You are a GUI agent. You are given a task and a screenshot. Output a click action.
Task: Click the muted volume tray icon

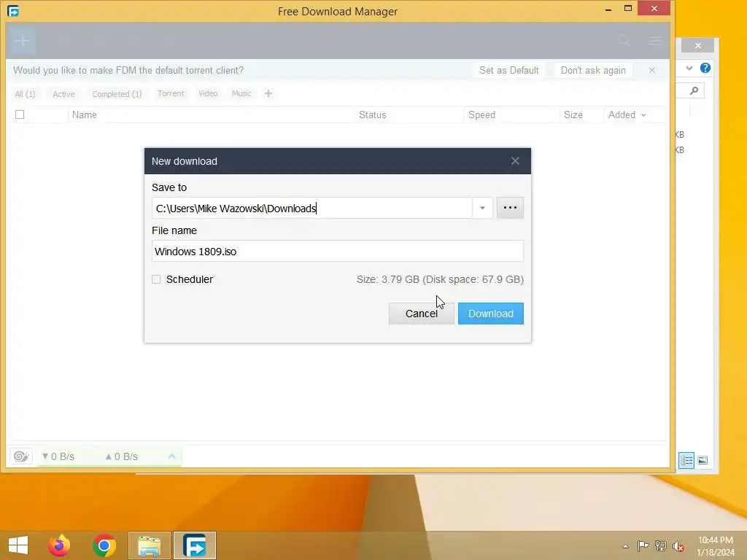[678, 546]
